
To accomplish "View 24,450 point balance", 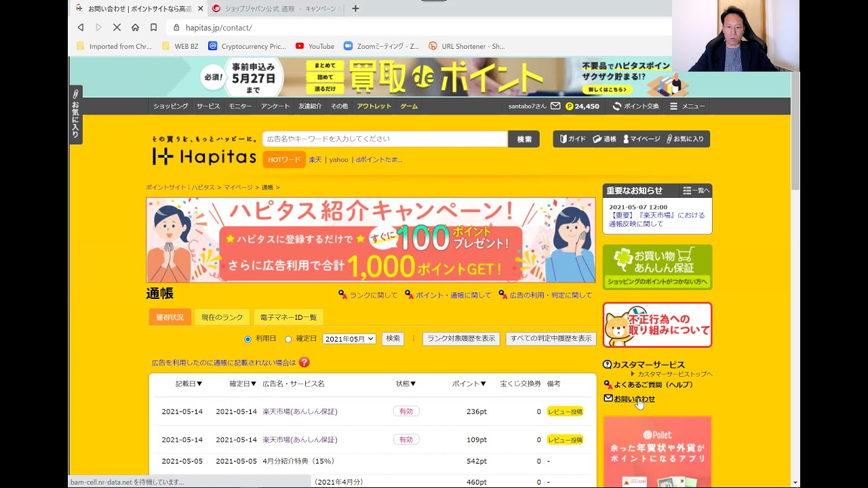I will (x=583, y=106).
